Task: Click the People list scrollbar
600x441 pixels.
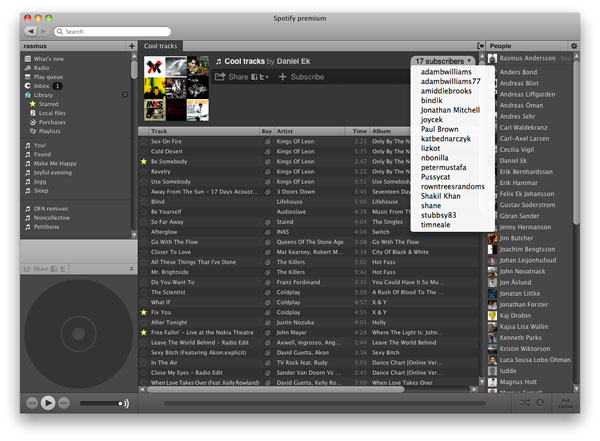Action: (576, 142)
